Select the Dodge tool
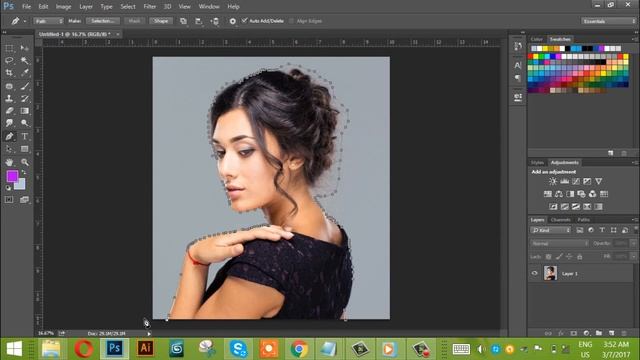 pos(24,123)
